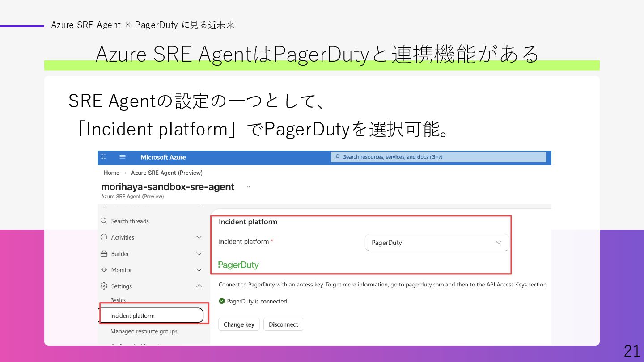Open the ellipsis menu beside morihaya-sandbox-sre-agent

248,187
